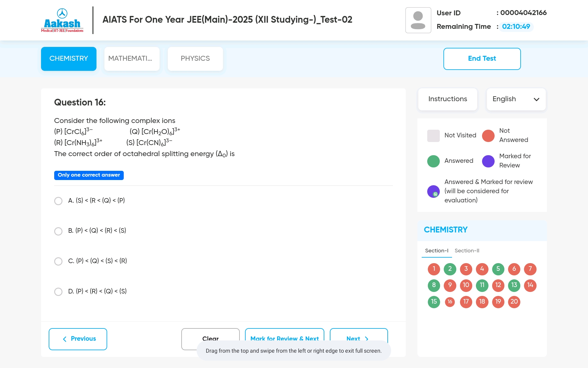The height and width of the screenshot is (368, 588).
Task: Open Section-II tab
Action: [467, 251]
